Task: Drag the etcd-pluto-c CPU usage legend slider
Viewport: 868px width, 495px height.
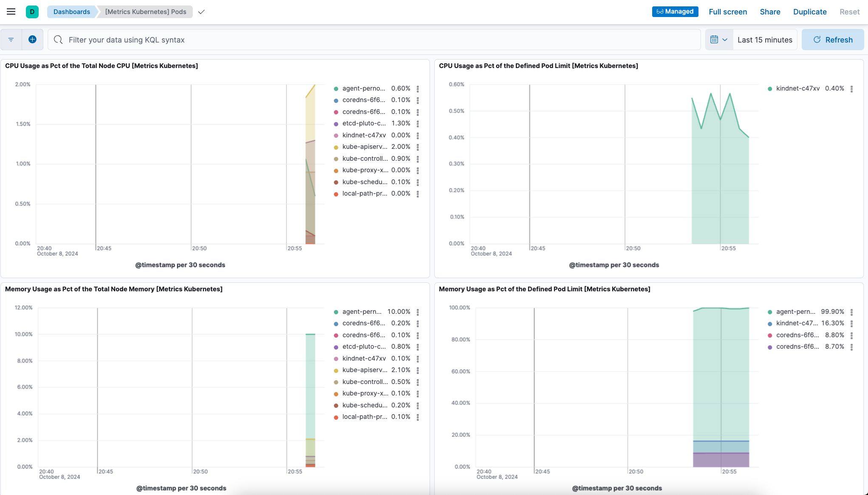Action: 417,123
